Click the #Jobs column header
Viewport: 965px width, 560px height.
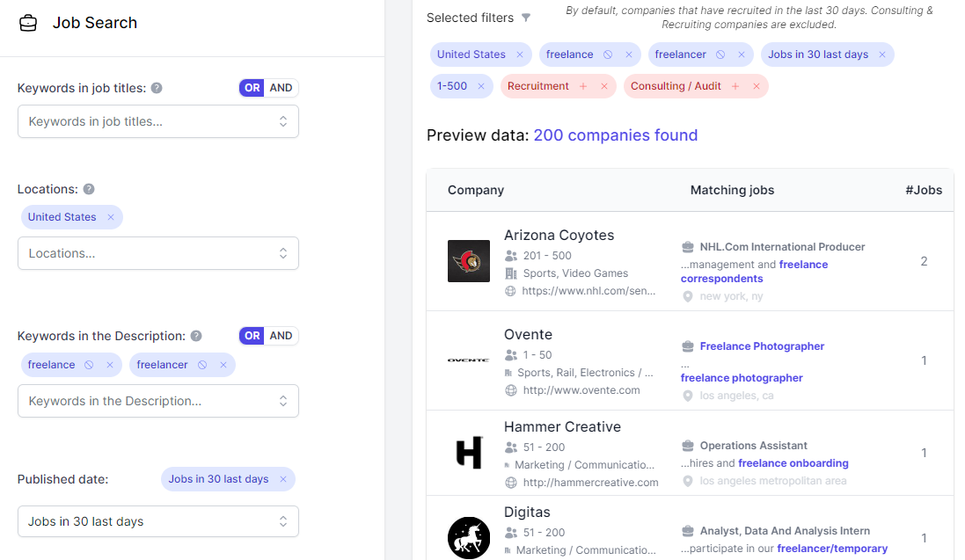(x=923, y=190)
